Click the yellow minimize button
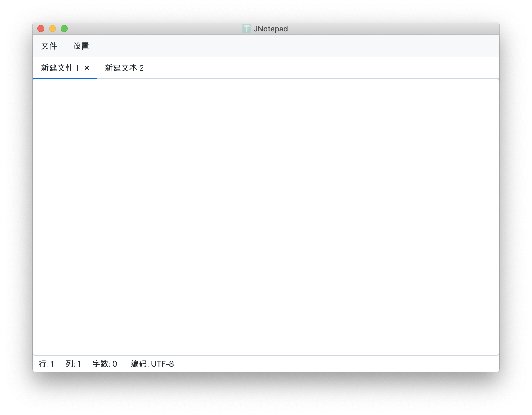 pos(52,29)
